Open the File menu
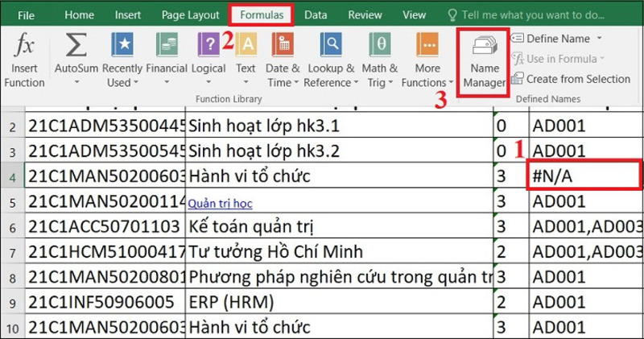 point(26,14)
